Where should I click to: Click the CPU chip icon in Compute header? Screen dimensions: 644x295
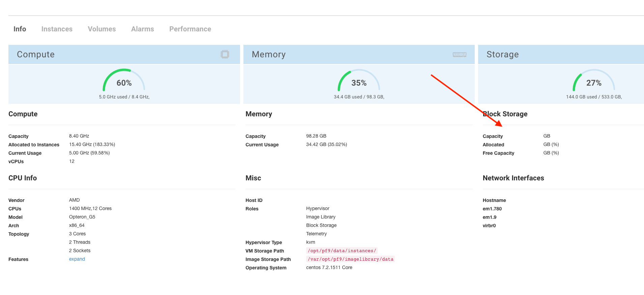[x=225, y=54]
